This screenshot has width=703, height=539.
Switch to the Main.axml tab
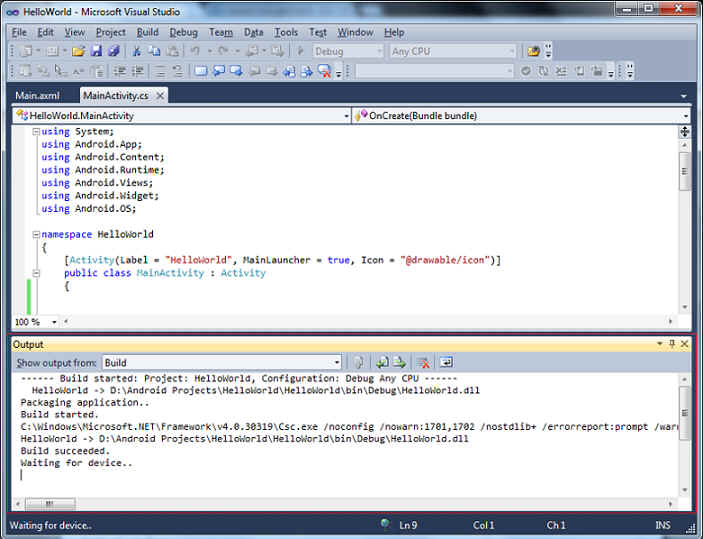coord(38,96)
